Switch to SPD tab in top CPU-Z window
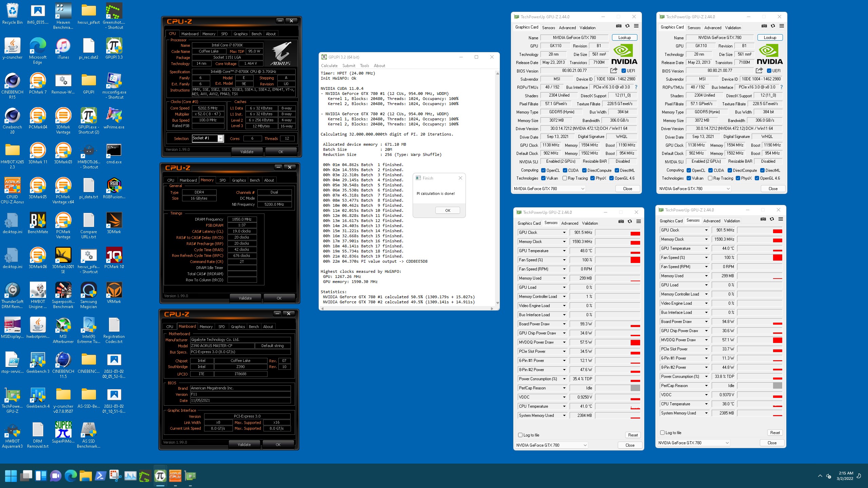Image resolution: width=868 pixels, height=488 pixels. point(224,34)
